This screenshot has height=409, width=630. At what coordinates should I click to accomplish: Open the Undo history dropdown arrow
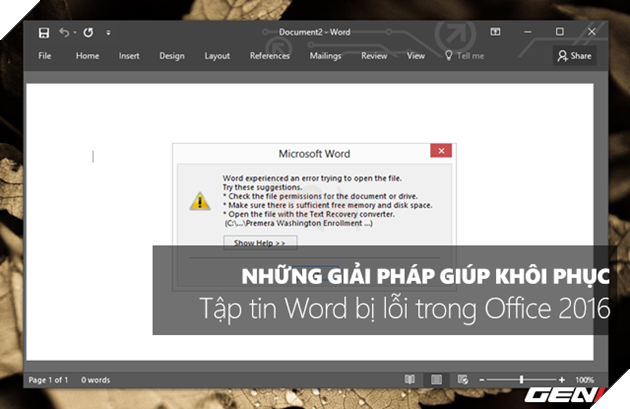point(75,33)
